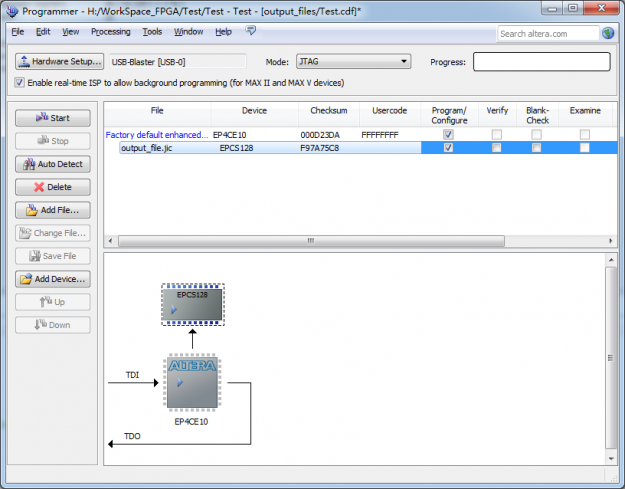Click the EPCS128 device cell in table
Screen dimensions: 625x489
[x=236, y=148]
